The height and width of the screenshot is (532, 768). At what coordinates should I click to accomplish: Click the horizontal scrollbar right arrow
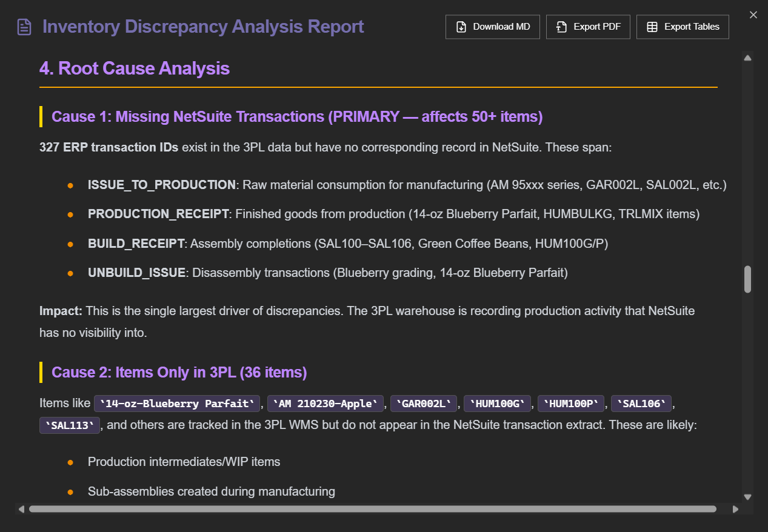[736, 509]
